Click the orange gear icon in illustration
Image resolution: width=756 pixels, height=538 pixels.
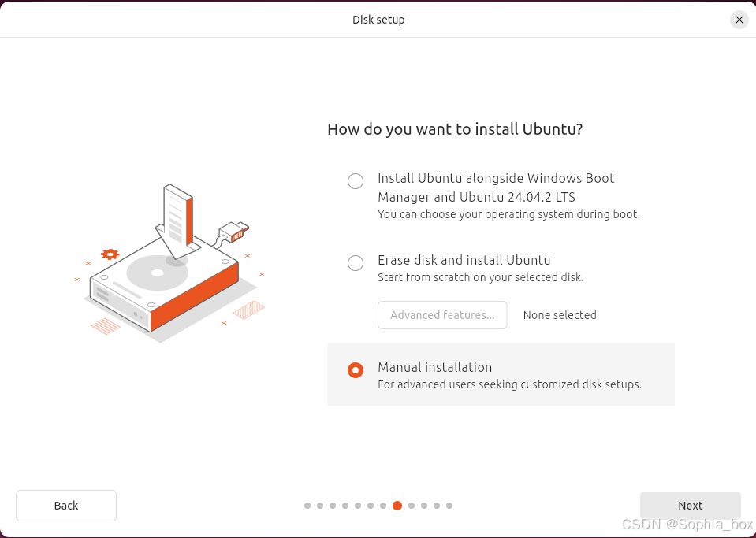pyautogui.click(x=110, y=254)
